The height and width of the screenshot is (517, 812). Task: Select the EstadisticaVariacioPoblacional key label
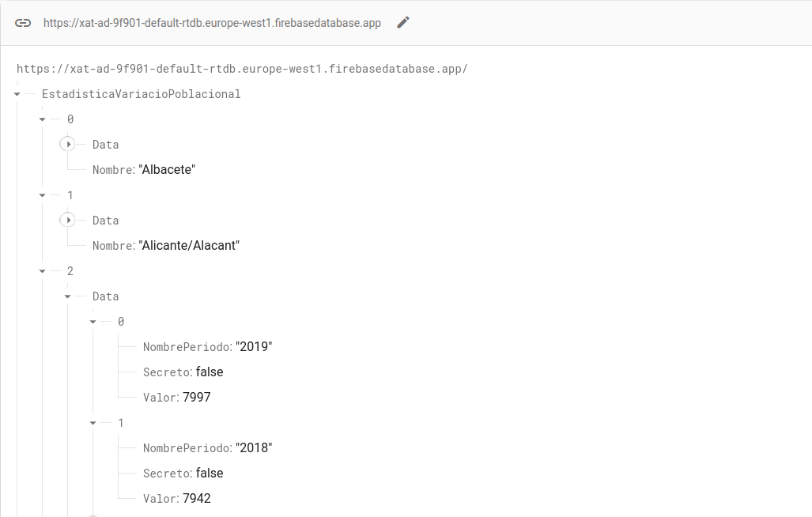[x=141, y=94]
